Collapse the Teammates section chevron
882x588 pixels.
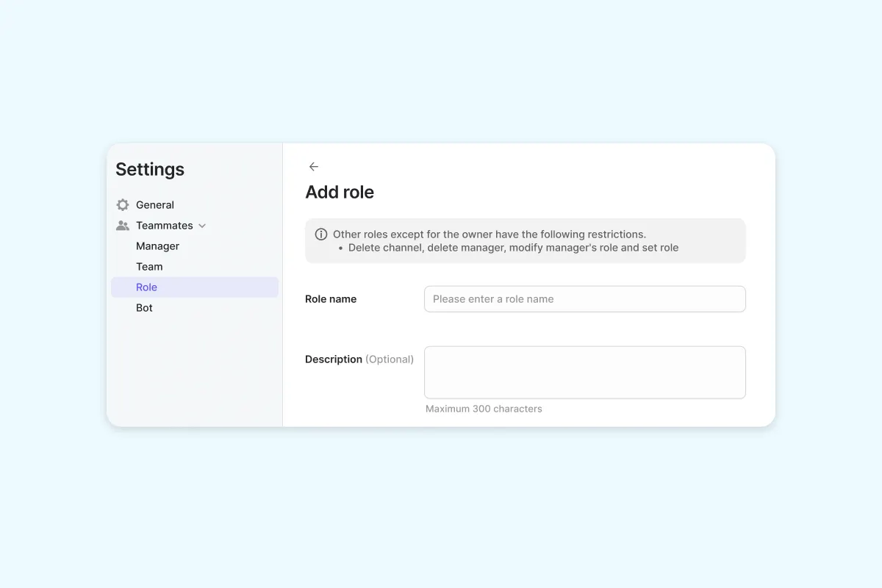point(202,226)
